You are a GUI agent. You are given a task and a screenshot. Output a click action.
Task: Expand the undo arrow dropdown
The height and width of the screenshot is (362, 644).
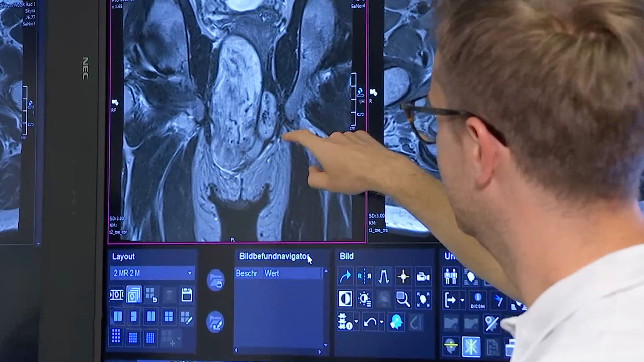[382, 322]
